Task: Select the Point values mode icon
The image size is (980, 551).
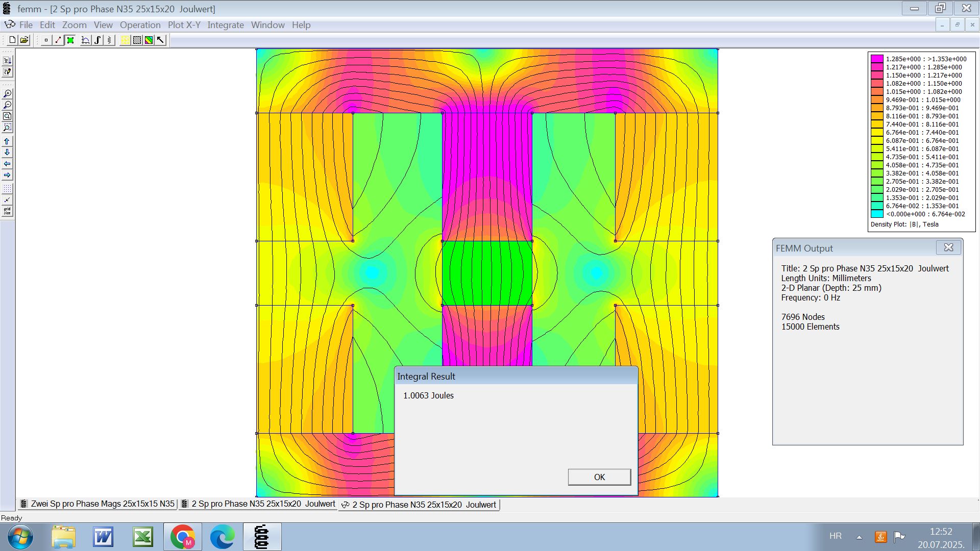Action: pyautogui.click(x=46, y=40)
